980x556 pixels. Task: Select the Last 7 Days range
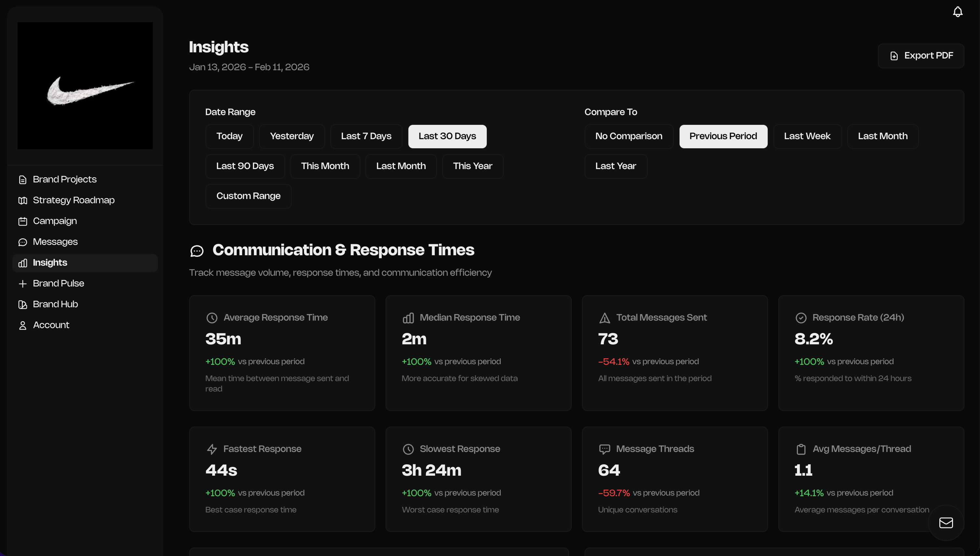click(x=366, y=136)
